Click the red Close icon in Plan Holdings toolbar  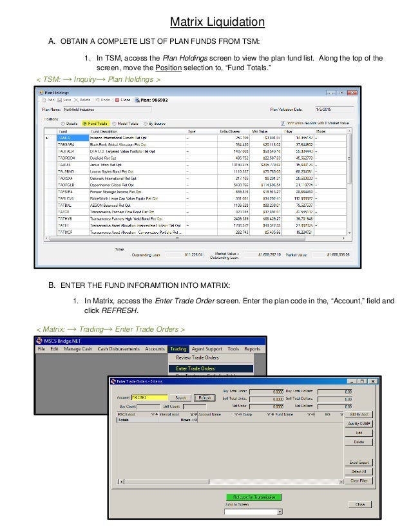point(117,100)
